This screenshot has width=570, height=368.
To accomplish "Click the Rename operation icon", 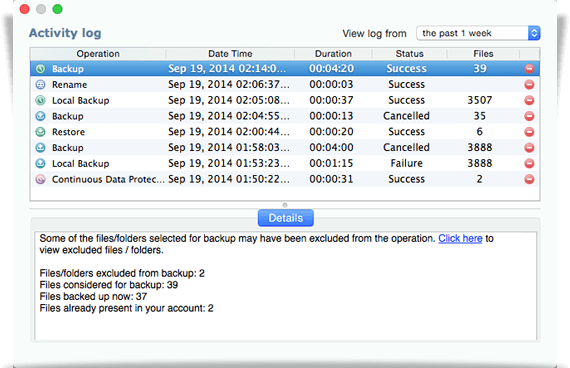I will (x=40, y=85).
